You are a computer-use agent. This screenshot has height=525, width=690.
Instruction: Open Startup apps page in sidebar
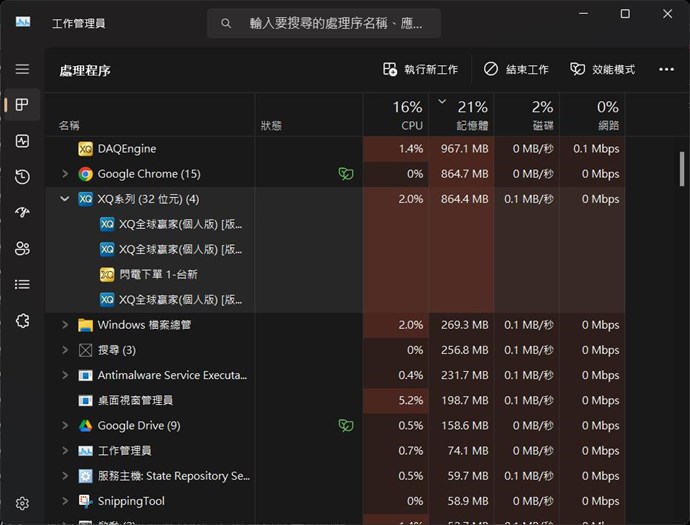pyautogui.click(x=22, y=213)
